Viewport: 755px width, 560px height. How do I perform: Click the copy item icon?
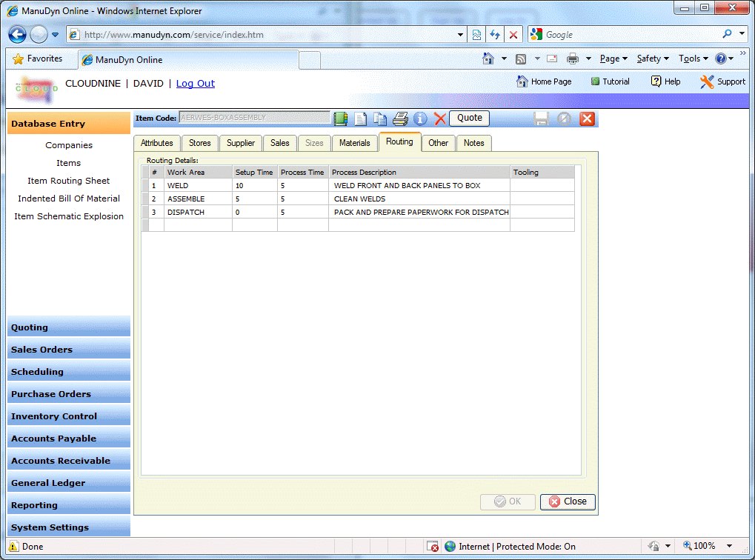(380, 119)
